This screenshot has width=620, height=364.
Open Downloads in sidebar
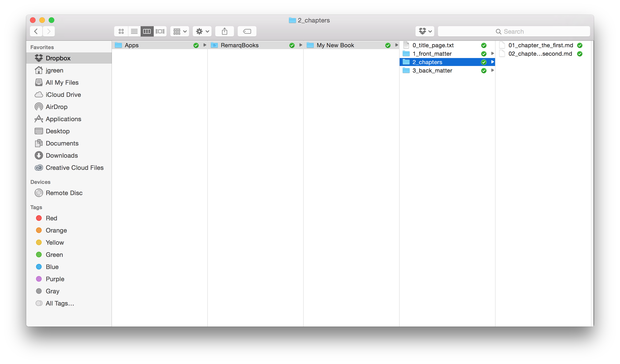(x=69, y=155)
